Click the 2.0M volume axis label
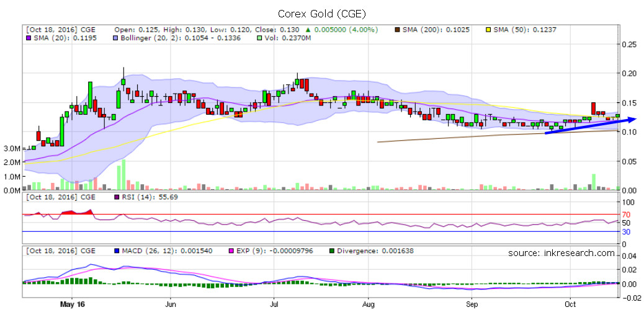Viewport: 644px width, 310px height. (11, 162)
